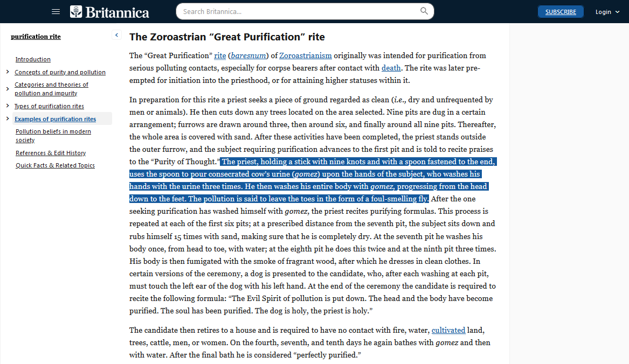Expand Concepts of purity and pollution section
Viewport: 629px width, 364px height.
[x=8, y=72]
